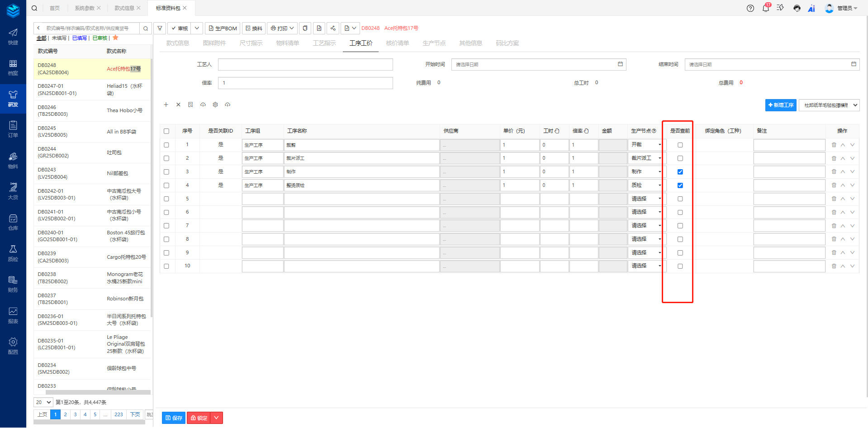This screenshot has height=428, width=868.
Task: Click the 新增工序 button
Action: tap(780, 105)
